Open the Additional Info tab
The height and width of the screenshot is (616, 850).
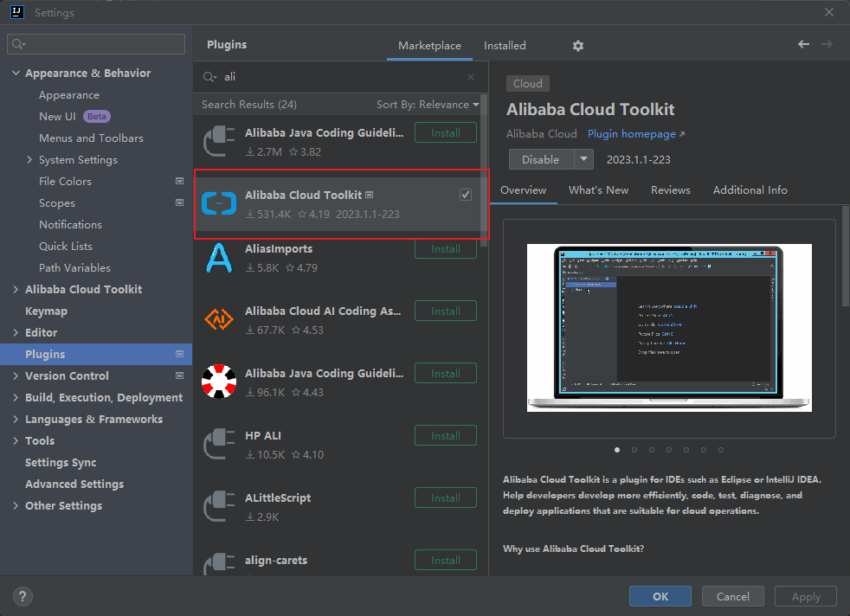(750, 190)
